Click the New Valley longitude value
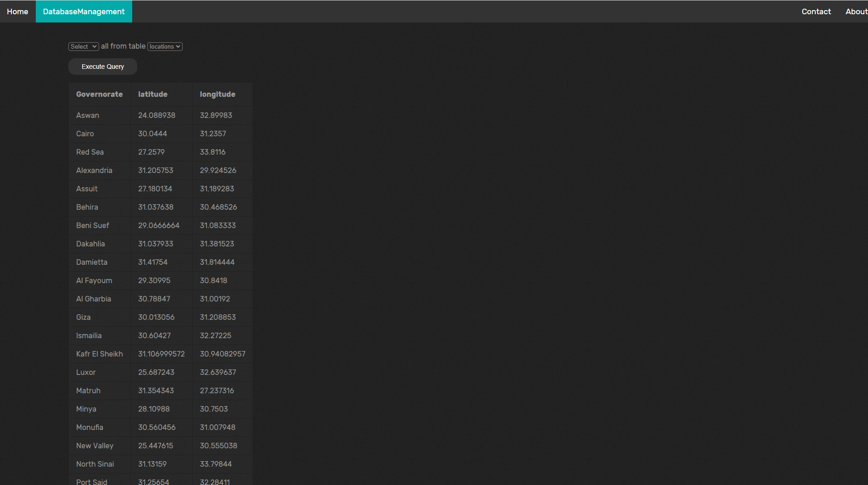Image resolution: width=868 pixels, height=485 pixels. pyautogui.click(x=218, y=446)
